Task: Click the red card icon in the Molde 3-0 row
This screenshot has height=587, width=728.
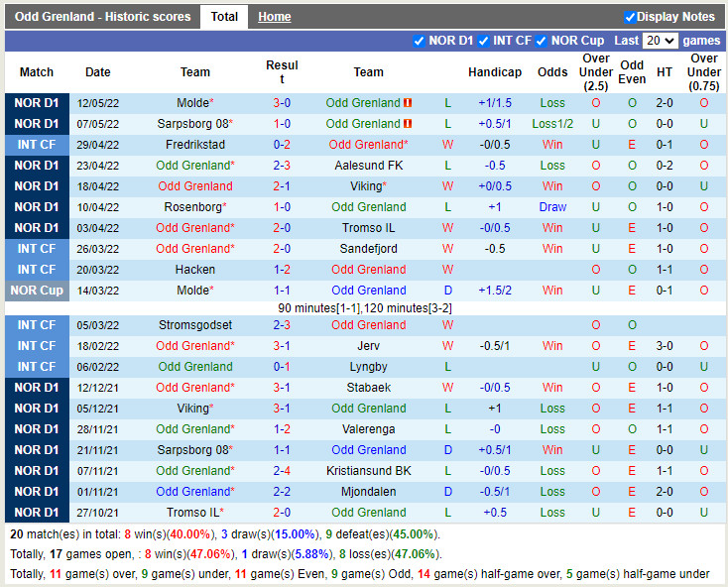Action: 408,103
